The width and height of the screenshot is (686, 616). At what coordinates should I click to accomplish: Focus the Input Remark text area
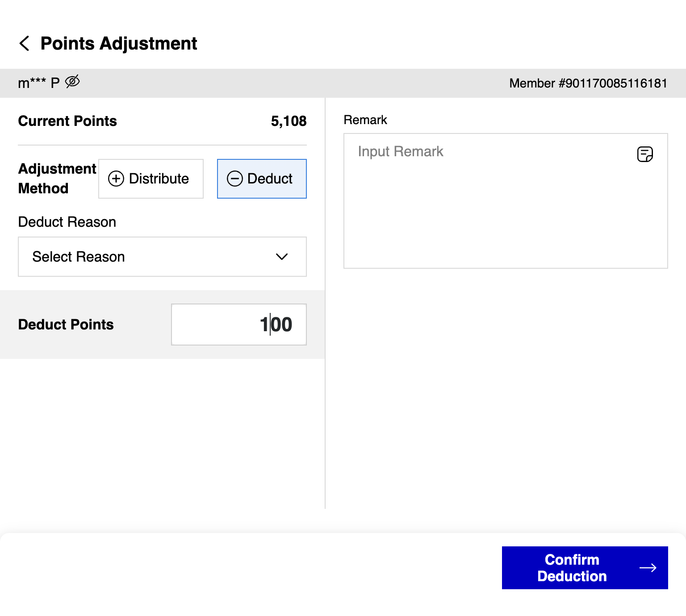tap(506, 201)
